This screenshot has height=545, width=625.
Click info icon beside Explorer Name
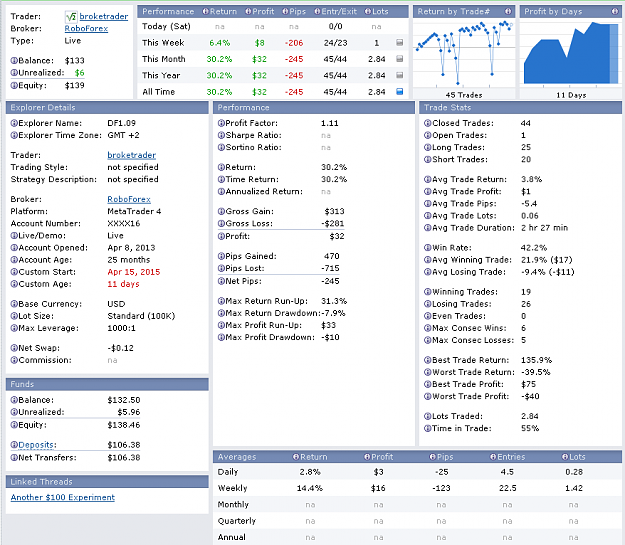(x=14, y=123)
